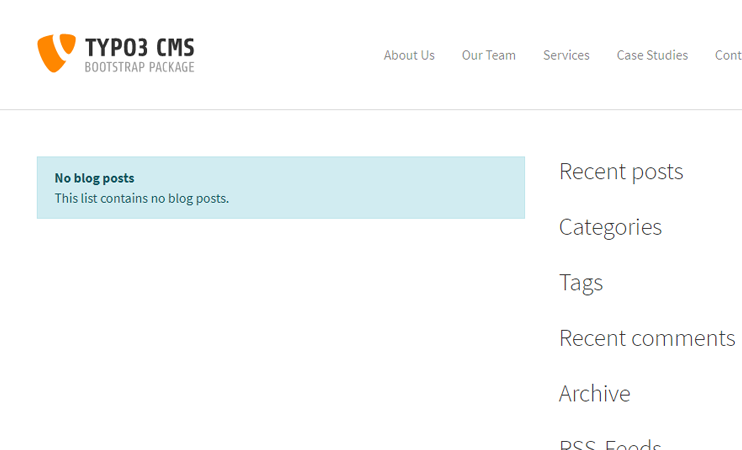Click the Recent comments sidebar heading
The width and height of the screenshot is (742, 450).
pos(647,338)
